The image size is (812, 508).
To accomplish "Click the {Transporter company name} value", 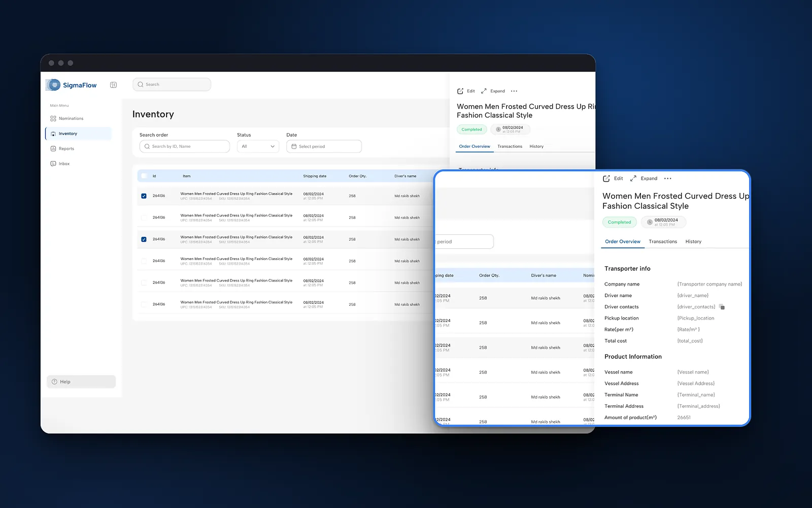I will 709,284.
